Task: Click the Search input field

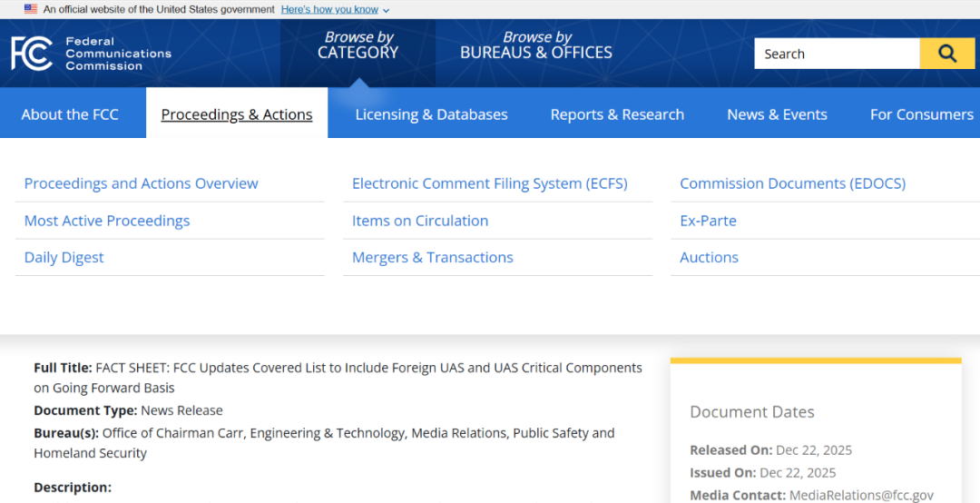Action: [x=836, y=54]
